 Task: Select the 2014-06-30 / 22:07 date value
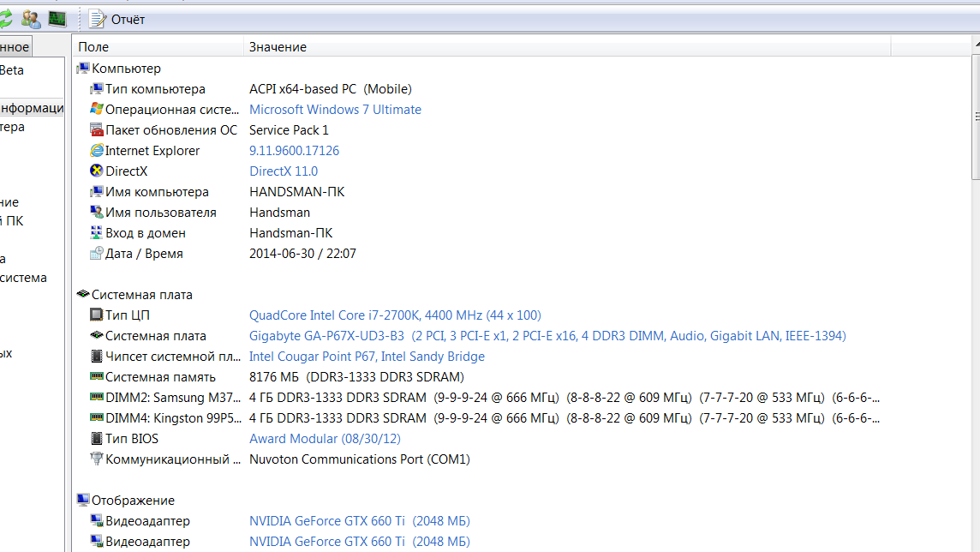(x=302, y=254)
